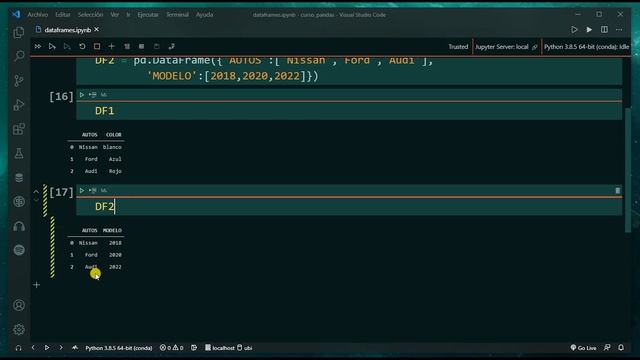Open the Search view in activity bar
This screenshot has width=640, height=360.
point(19,56)
